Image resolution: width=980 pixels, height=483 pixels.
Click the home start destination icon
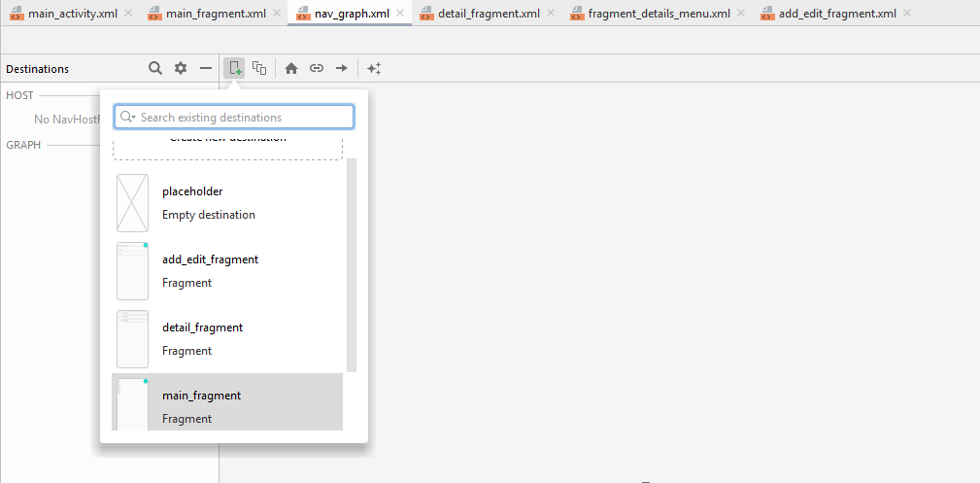(290, 68)
